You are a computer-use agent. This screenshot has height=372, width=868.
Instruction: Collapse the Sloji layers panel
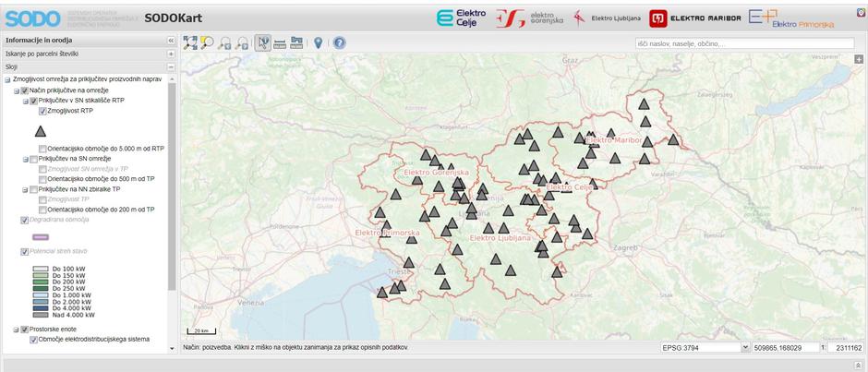(x=171, y=67)
